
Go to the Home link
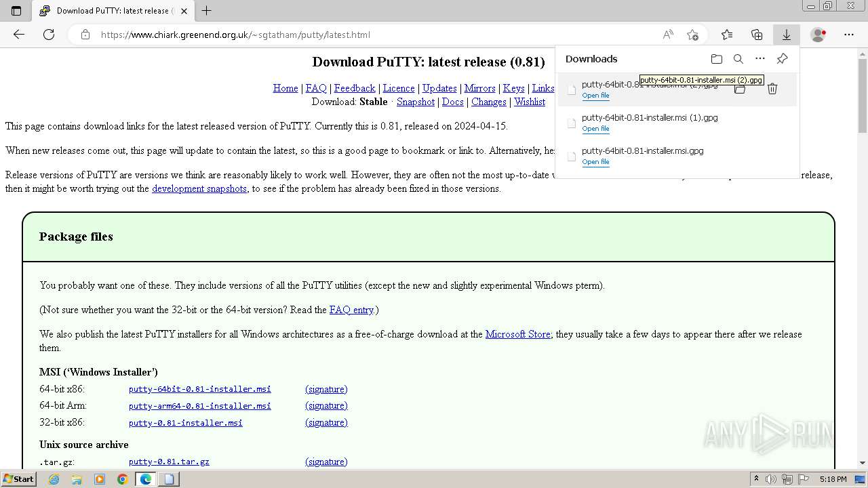click(285, 88)
